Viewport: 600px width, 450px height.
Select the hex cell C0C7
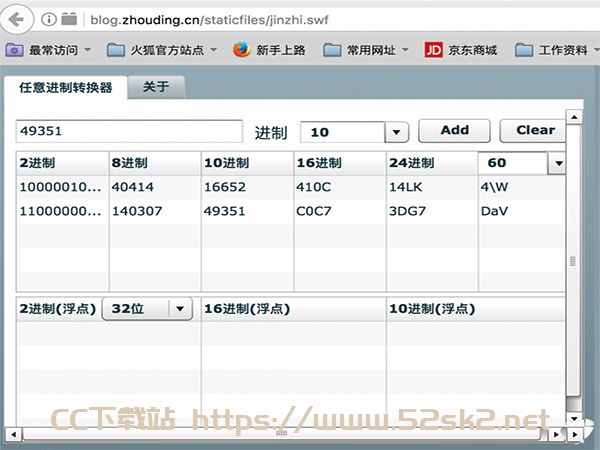tap(340, 211)
